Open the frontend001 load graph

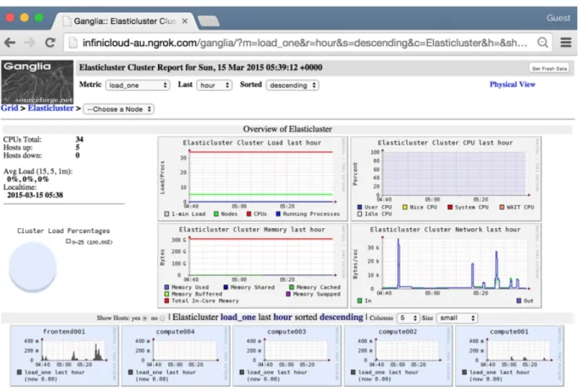[64, 356]
